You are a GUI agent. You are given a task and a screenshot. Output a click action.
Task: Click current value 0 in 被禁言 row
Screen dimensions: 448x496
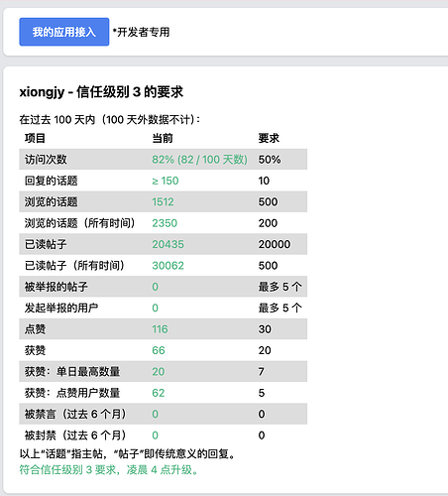click(155, 414)
